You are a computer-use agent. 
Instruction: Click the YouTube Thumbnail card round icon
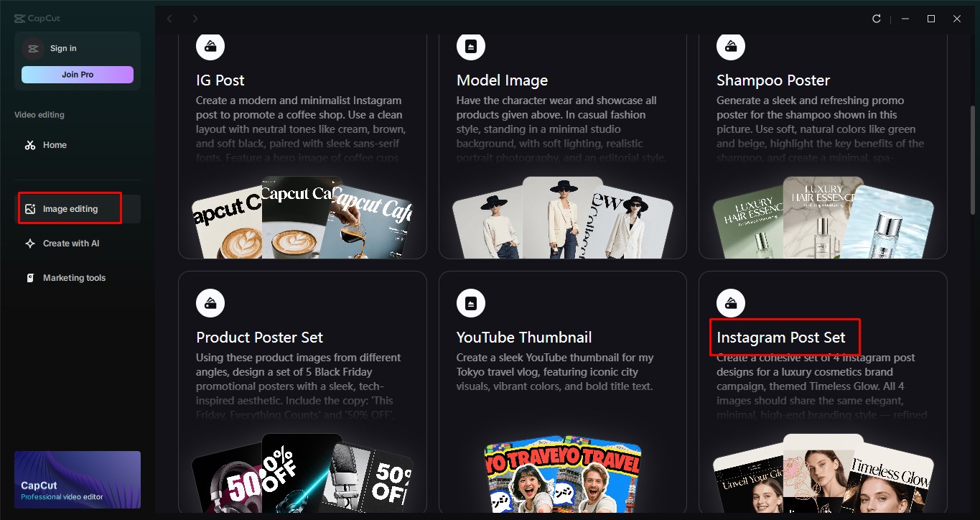coord(471,303)
